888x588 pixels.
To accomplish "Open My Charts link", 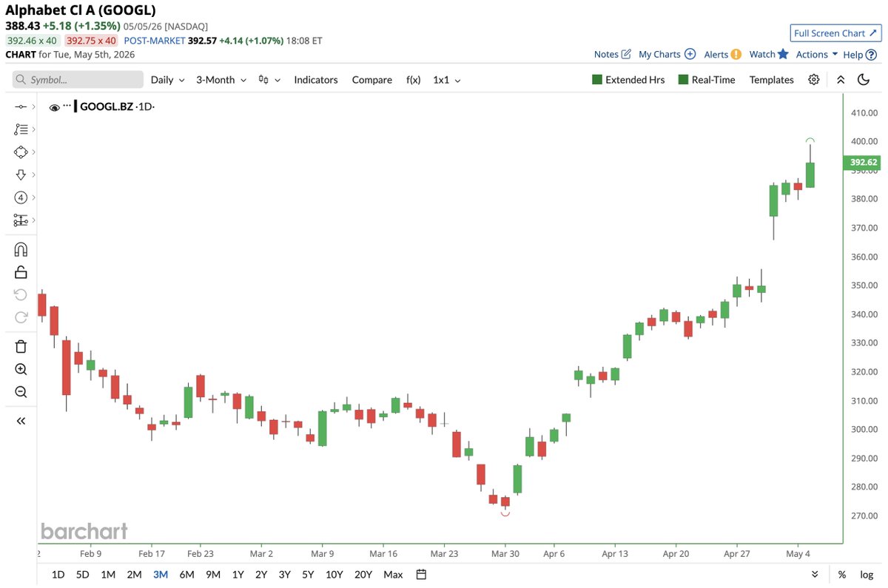I will click(667, 54).
